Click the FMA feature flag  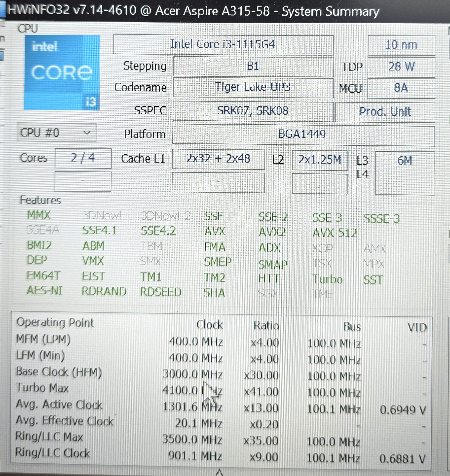[215, 247]
